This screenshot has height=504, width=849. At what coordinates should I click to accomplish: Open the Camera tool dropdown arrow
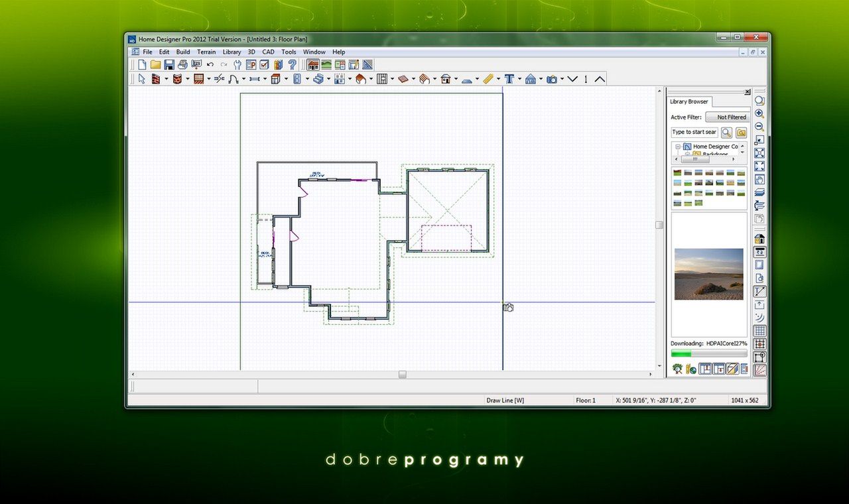562,79
